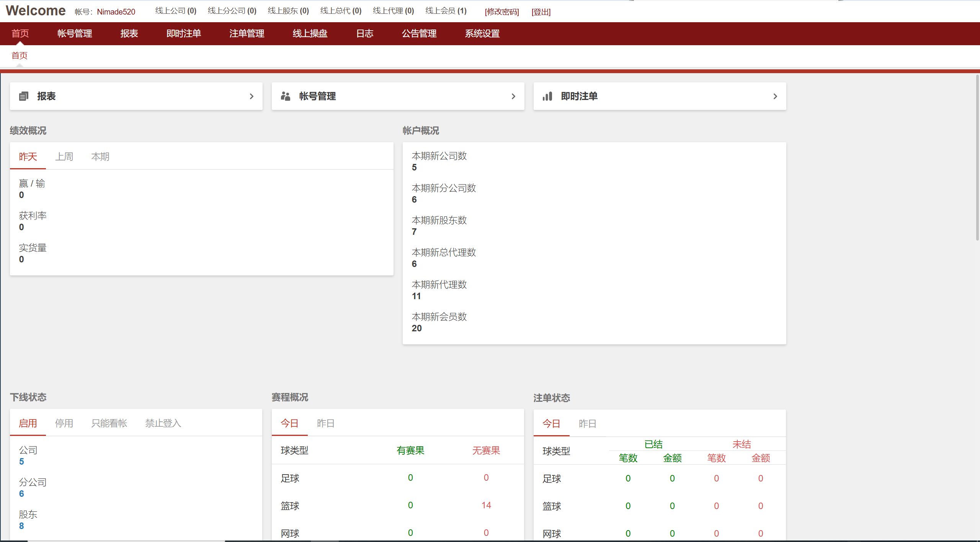Click 线上代理 (0) in header
Image resolution: width=980 pixels, height=542 pixels.
point(394,11)
